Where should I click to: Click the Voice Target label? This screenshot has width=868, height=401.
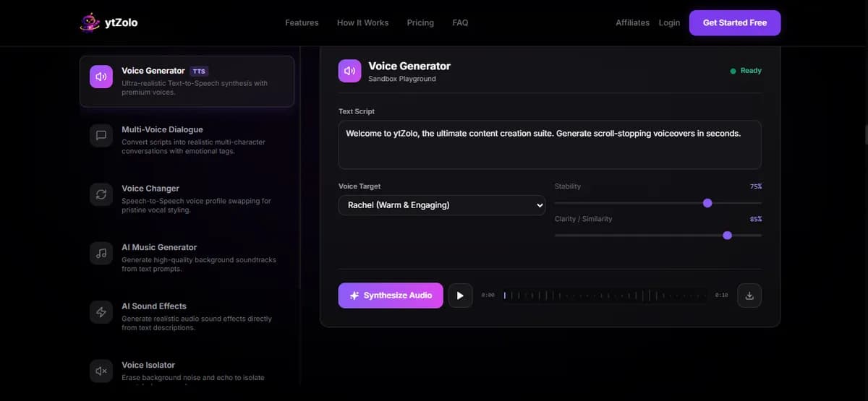359,186
